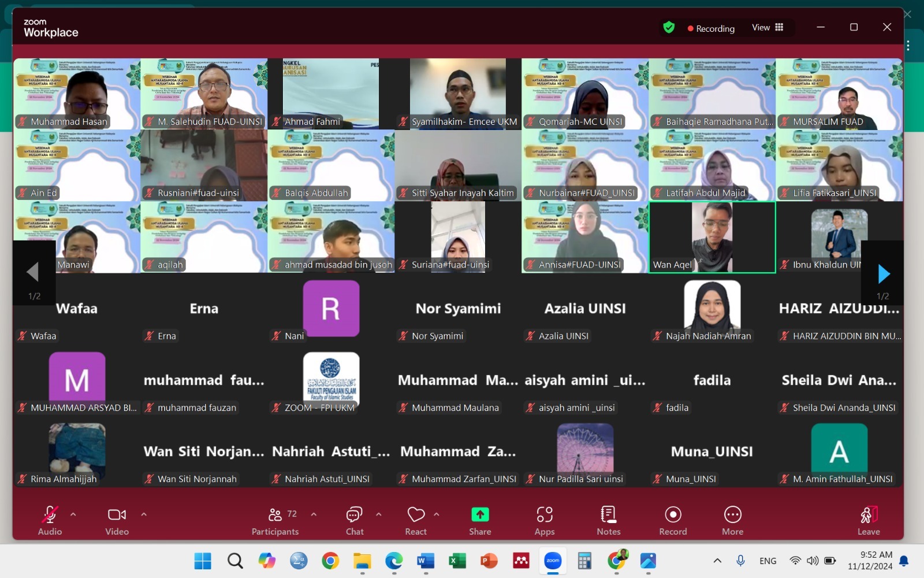
Task: Expand audio options arrow next to Audio
Action: click(73, 514)
